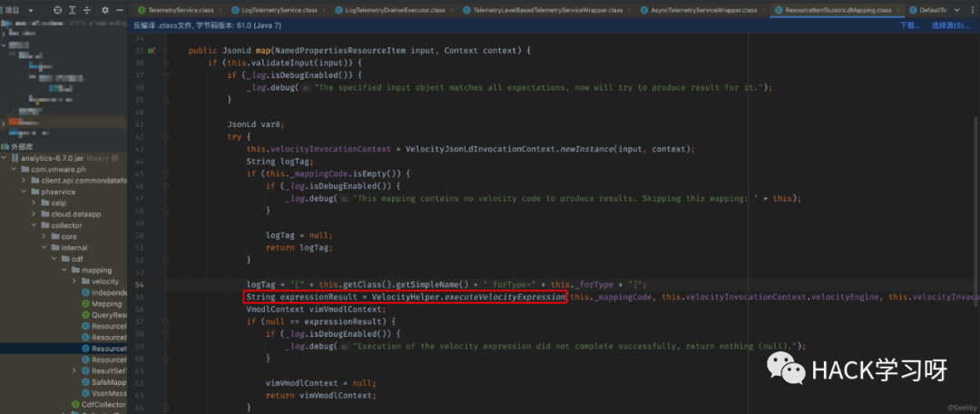Expand the ceip package
This screenshot has width=980, height=414.
[x=35, y=202]
